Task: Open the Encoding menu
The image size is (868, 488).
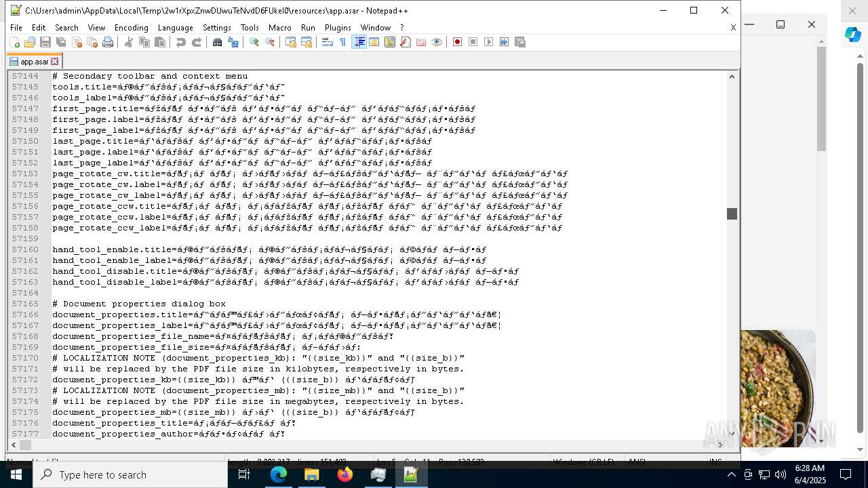Action: 131,28
